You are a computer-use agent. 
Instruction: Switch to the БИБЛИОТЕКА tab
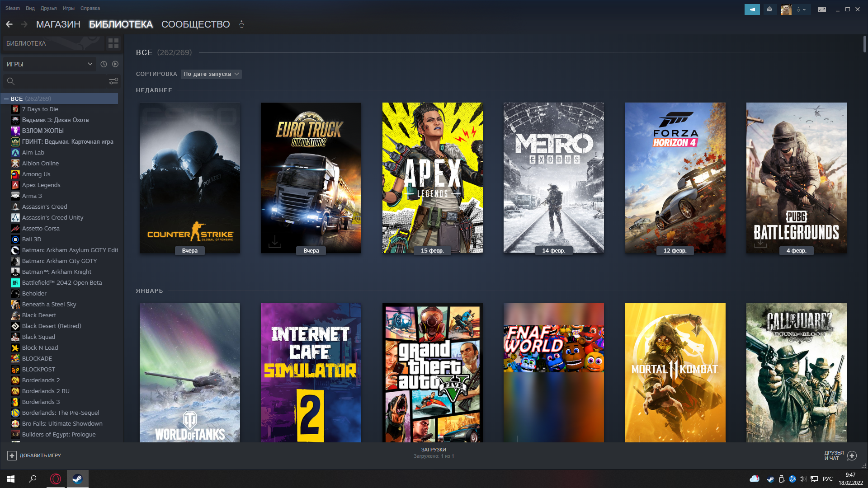click(x=121, y=24)
